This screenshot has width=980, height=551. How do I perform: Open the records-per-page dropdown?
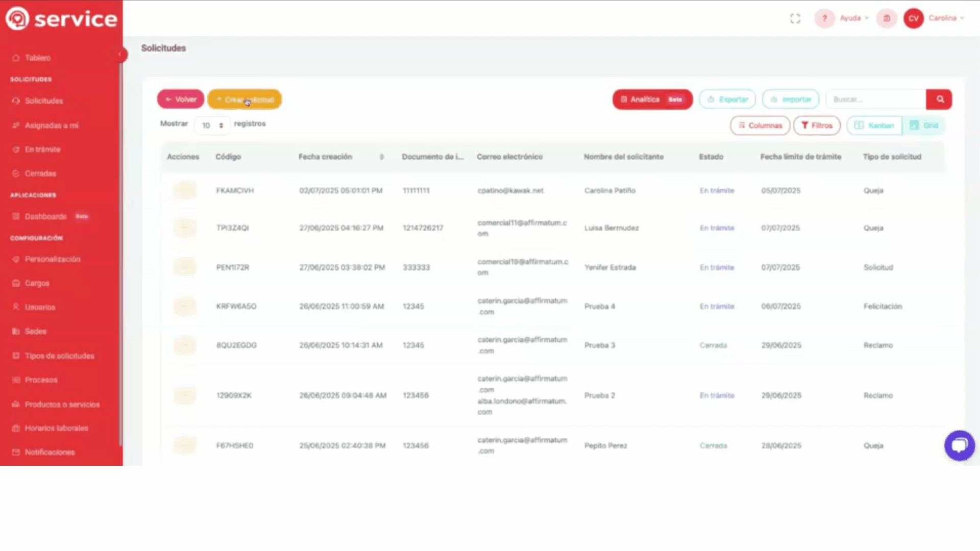coord(212,126)
